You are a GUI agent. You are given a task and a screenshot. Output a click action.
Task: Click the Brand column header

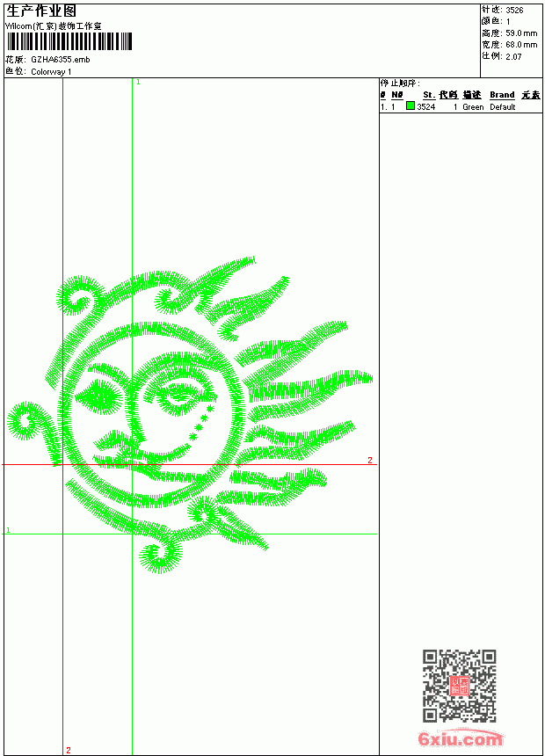tap(502, 95)
